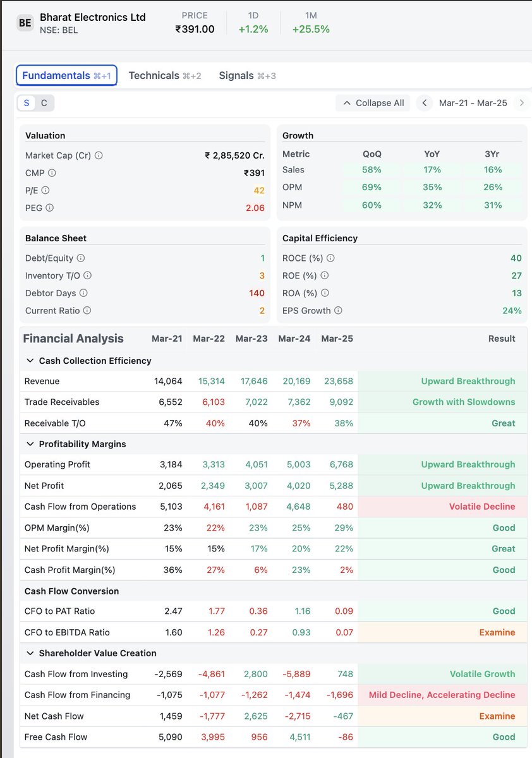Image resolution: width=532 pixels, height=758 pixels.
Task: Click Revenue Upward Breakthrough result cell
Action: pyautogui.click(x=442, y=381)
